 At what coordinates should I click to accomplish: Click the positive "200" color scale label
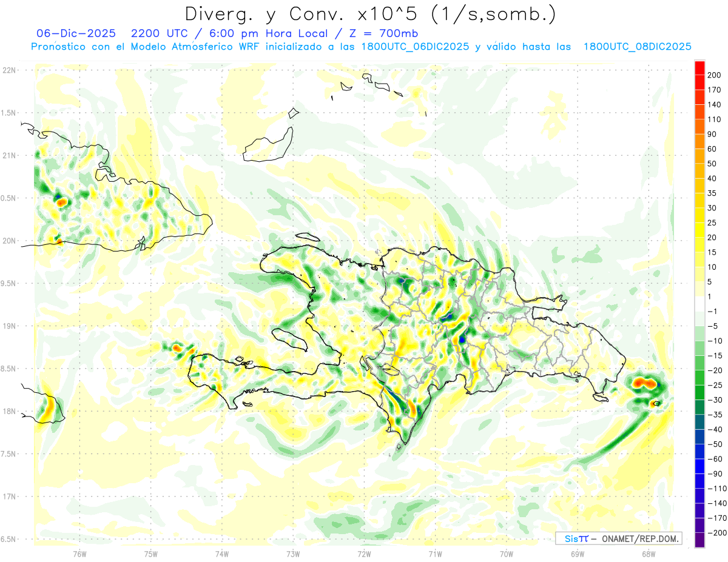tap(715, 75)
